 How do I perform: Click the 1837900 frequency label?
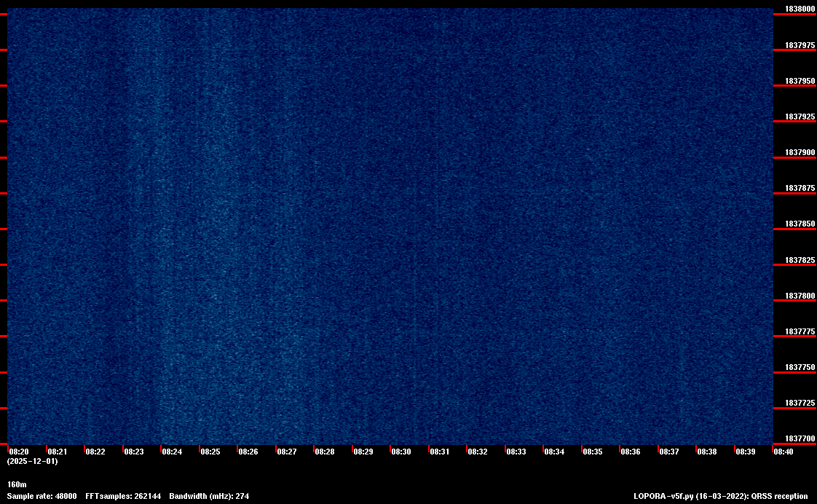point(800,153)
